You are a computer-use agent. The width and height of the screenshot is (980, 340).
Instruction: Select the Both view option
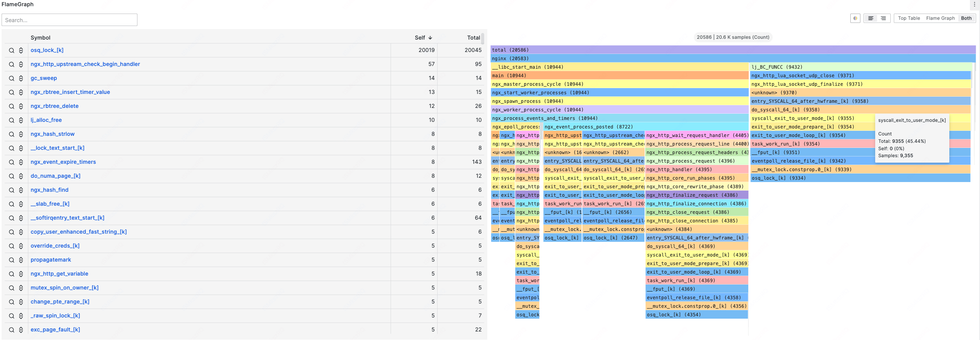point(966,18)
